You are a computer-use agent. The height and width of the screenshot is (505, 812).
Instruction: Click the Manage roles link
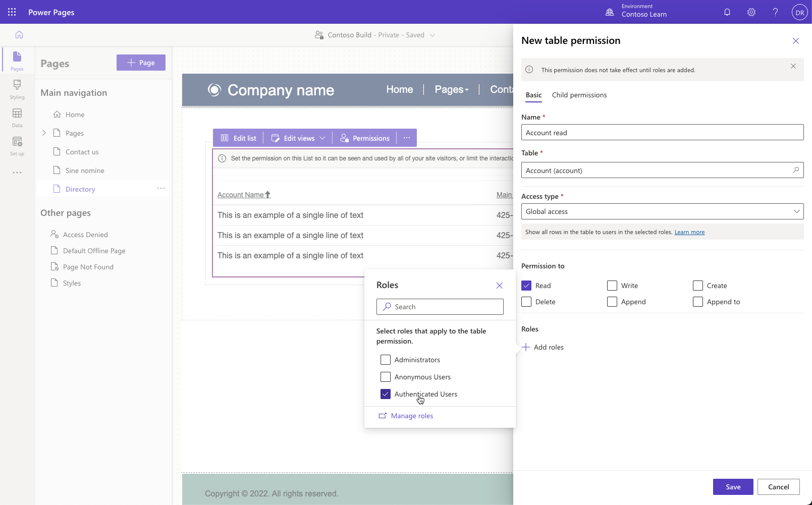coord(412,415)
